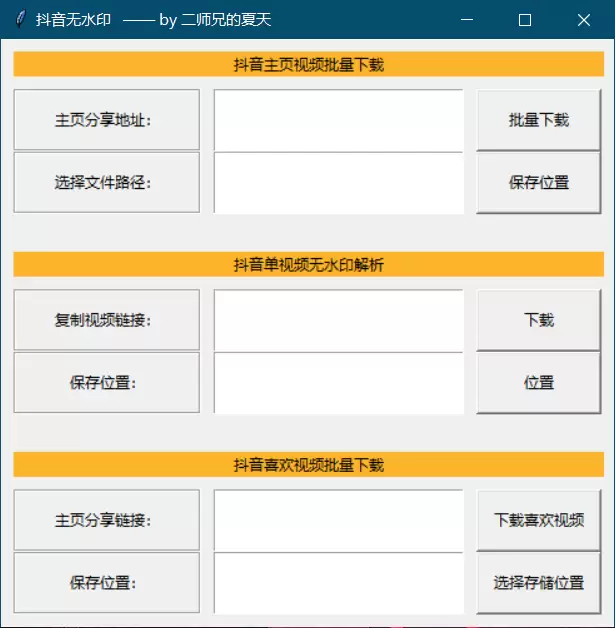The image size is (615, 628).
Task: Focus the liked-videos 保存位置 input field
Action: coord(339,583)
